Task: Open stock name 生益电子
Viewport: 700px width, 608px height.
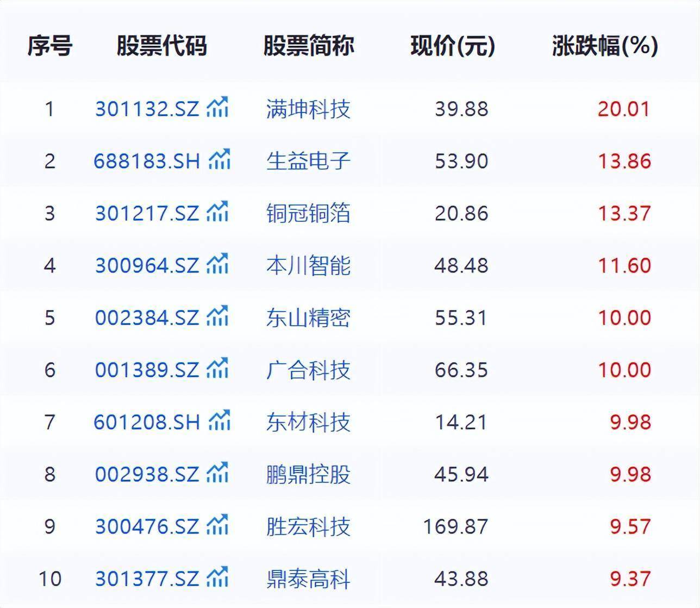Action: 308,162
